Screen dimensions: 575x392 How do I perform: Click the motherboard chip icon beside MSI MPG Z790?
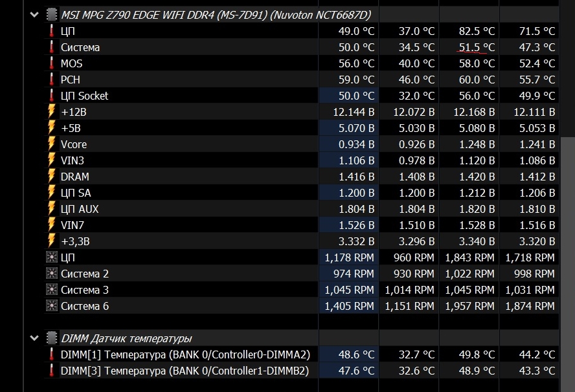52,15
